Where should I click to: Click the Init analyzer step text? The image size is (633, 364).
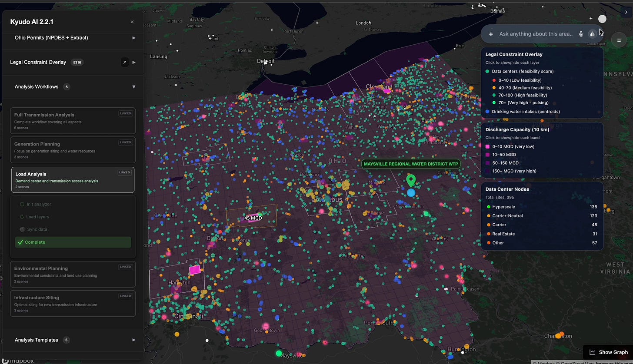tap(39, 204)
